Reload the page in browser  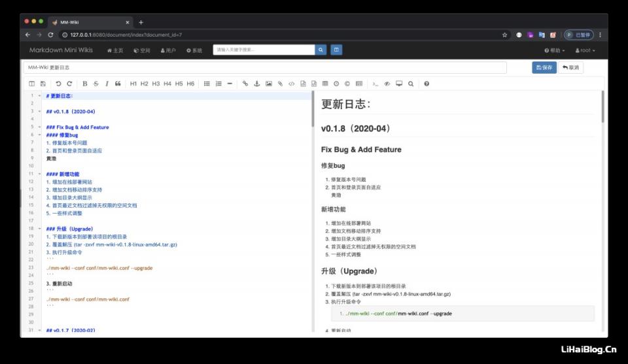(x=50, y=35)
